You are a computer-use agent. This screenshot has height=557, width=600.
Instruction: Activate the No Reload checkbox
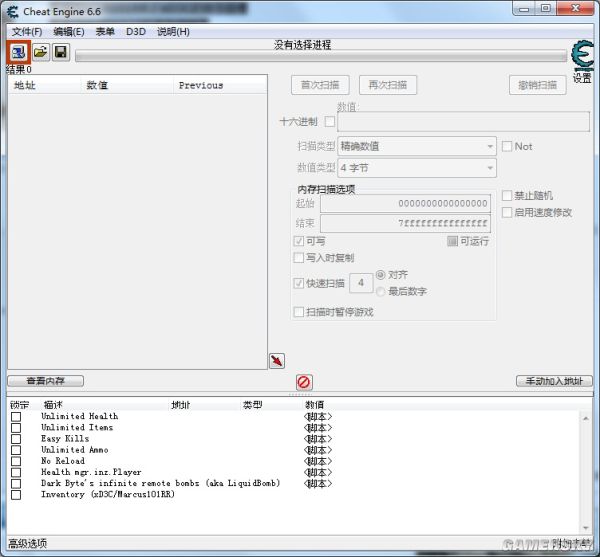16,461
